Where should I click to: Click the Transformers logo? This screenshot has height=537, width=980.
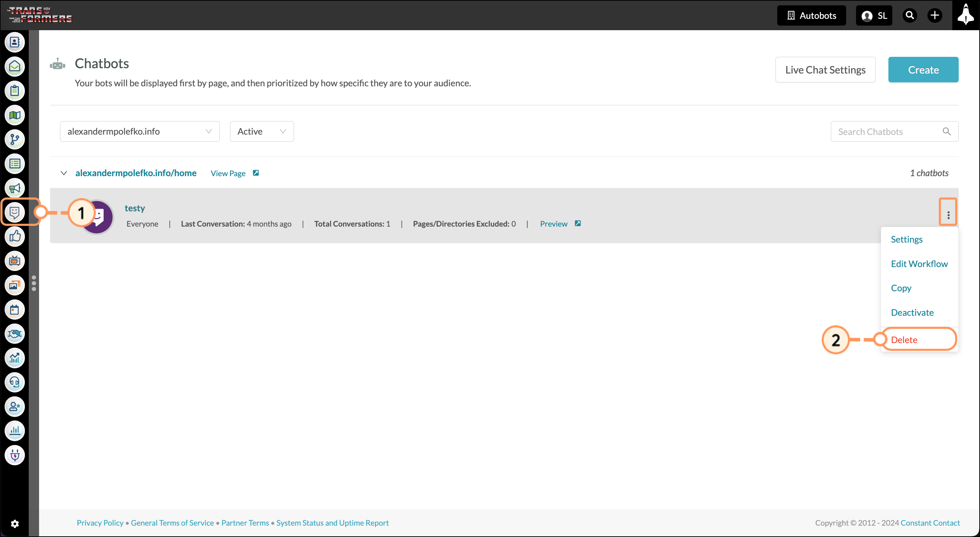pos(40,15)
